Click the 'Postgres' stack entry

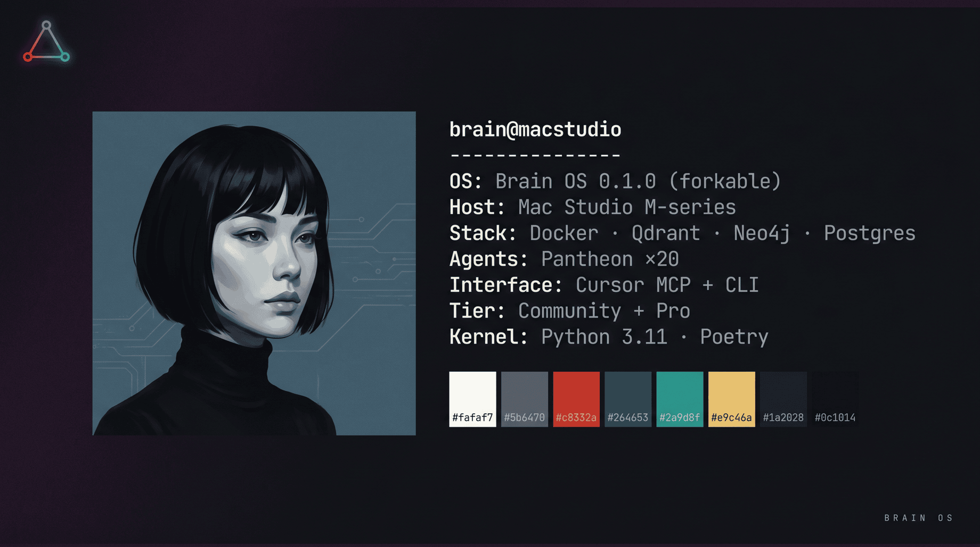click(870, 234)
